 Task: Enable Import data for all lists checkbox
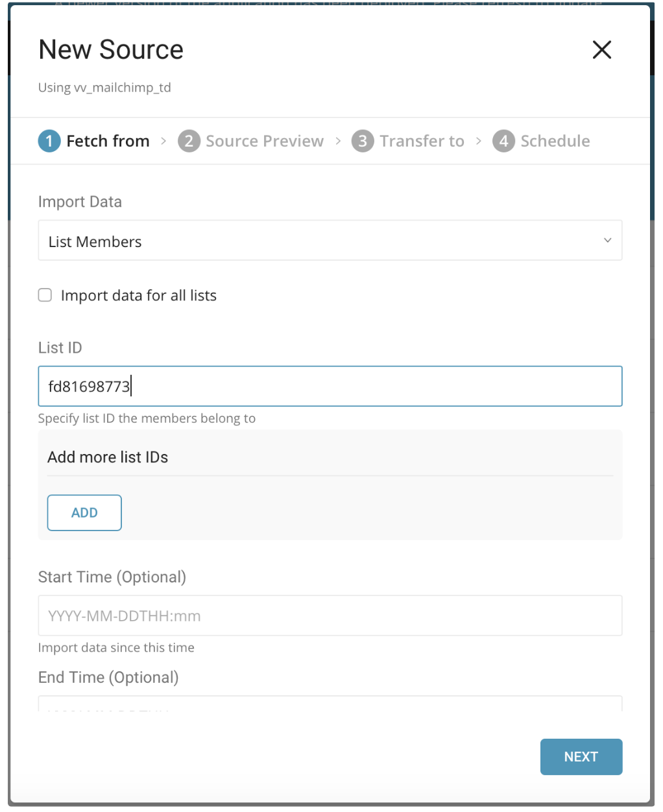click(x=45, y=296)
